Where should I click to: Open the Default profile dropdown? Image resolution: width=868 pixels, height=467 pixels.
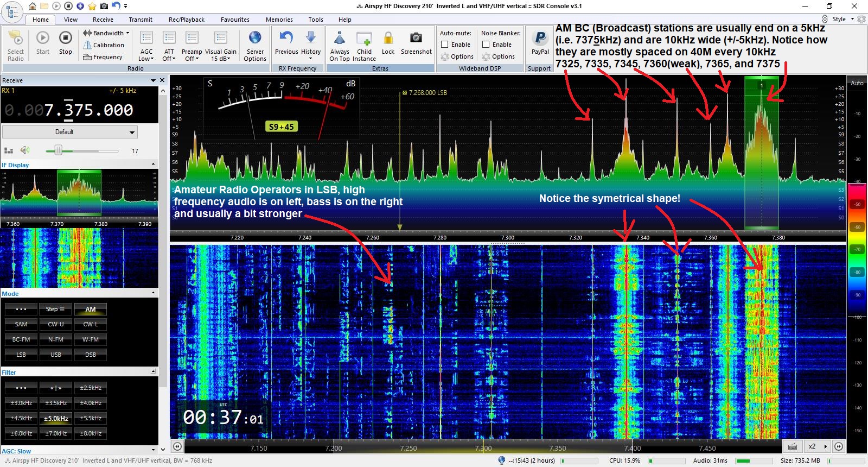(x=69, y=132)
